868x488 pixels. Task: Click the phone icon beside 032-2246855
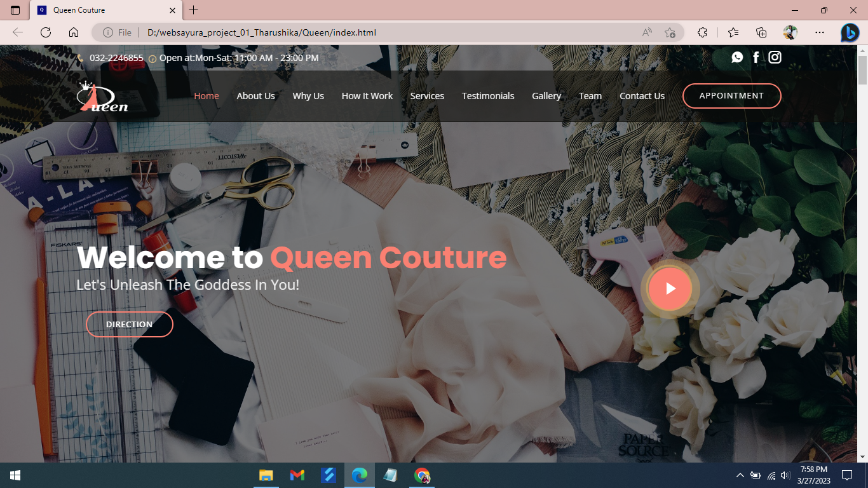pyautogui.click(x=80, y=58)
